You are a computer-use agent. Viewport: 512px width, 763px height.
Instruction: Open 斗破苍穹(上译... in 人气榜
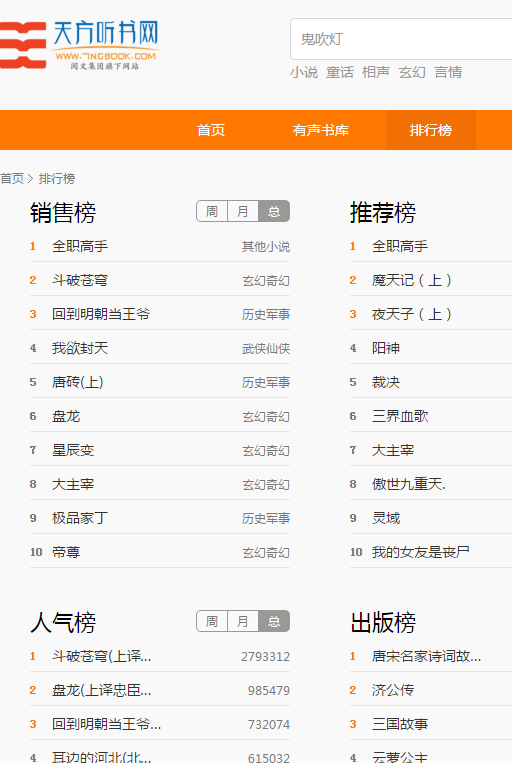tap(102, 656)
